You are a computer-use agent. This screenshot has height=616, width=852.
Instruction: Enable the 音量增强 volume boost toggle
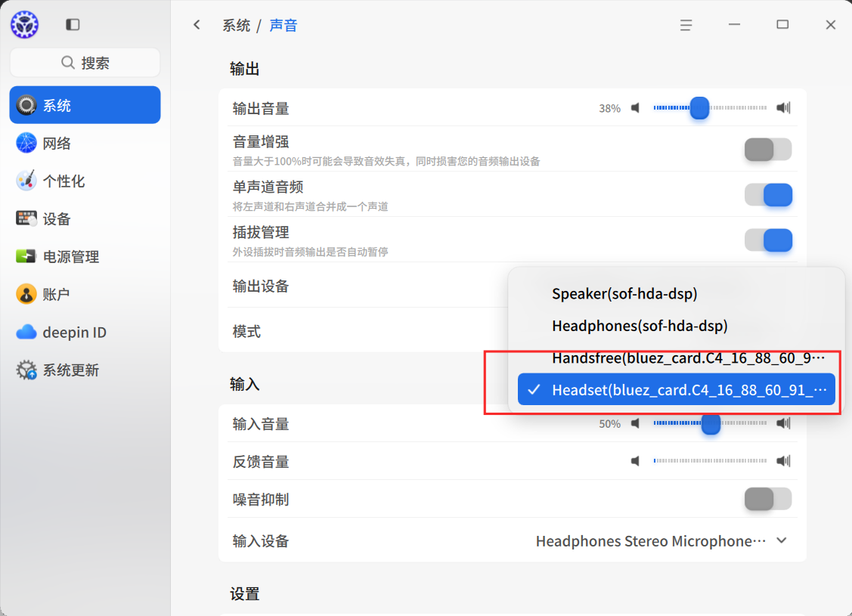coord(768,150)
